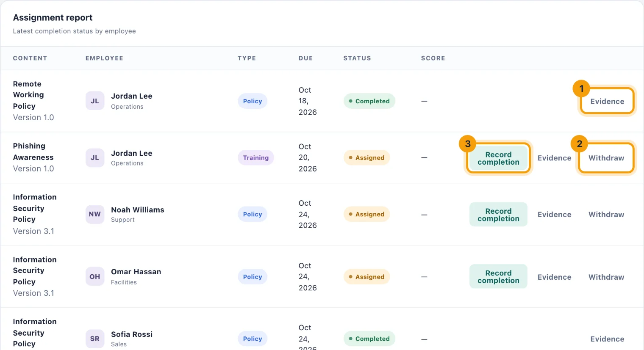The image size is (644, 350).
Task: Click JL avatar in Phishing Awareness row
Action: click(95, 158)
